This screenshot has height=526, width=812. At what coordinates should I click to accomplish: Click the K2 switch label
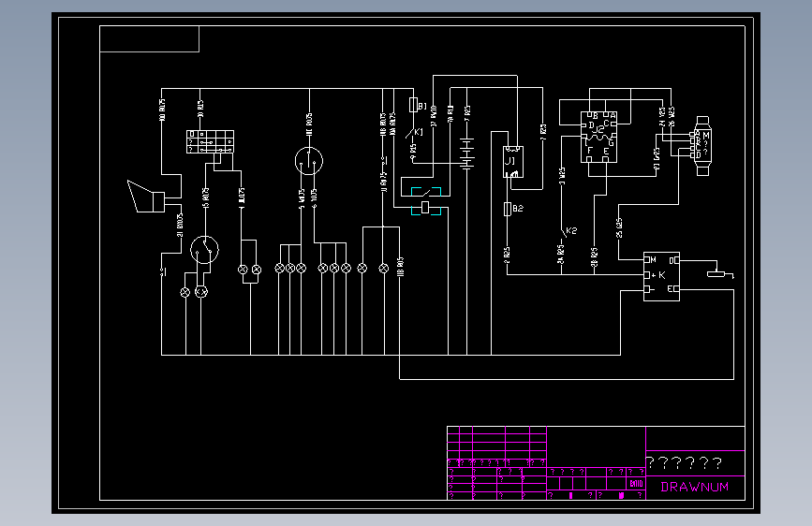[x=571, y=230]
